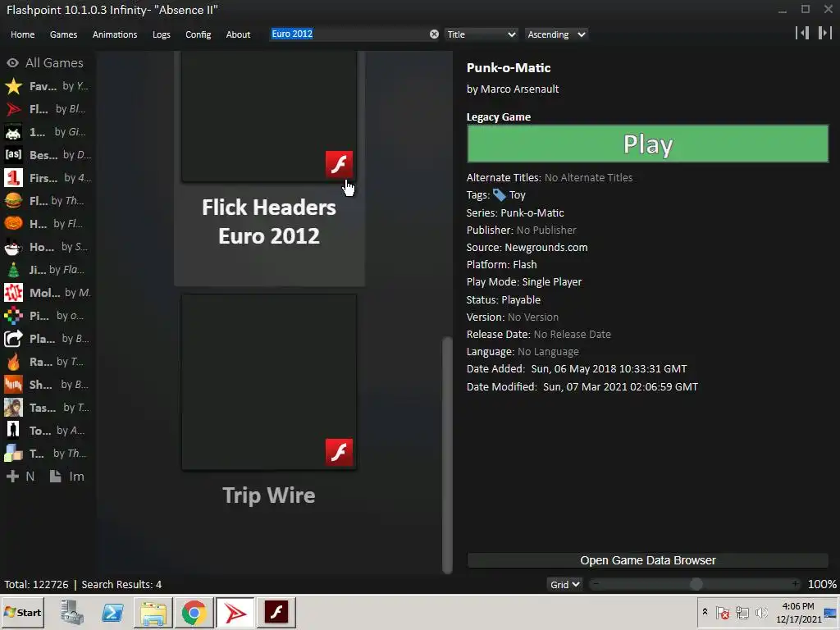Viewport: 840px width, 630px height.
Task: Click the Flashpoint taskbar icon
Action: point(235,612)
